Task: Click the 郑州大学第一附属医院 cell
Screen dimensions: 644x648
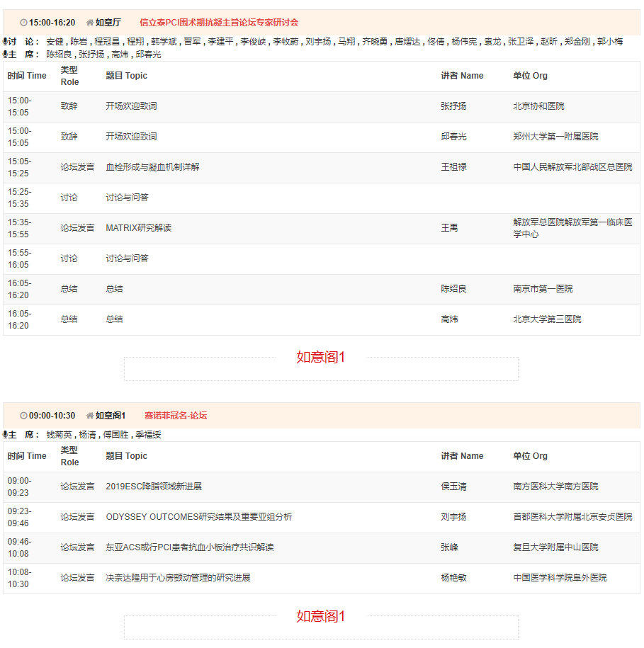Action: tap(555, 137)
